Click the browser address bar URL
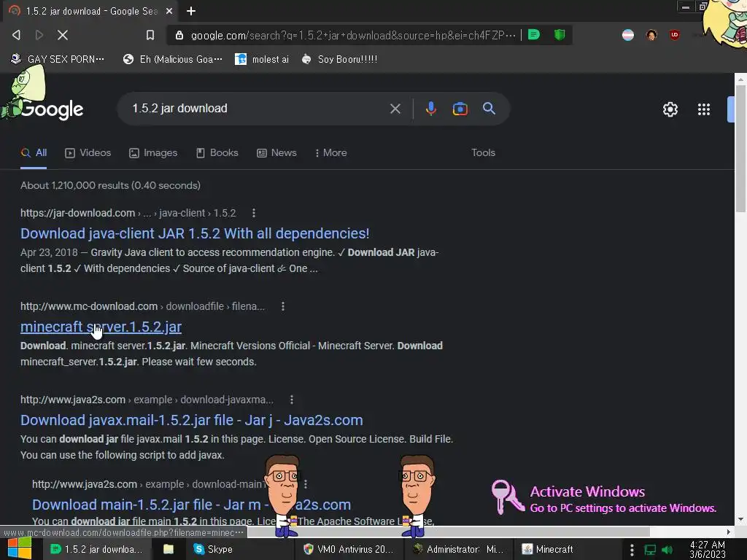Screen dimensions: 747x560 click(x=352, y=35)
